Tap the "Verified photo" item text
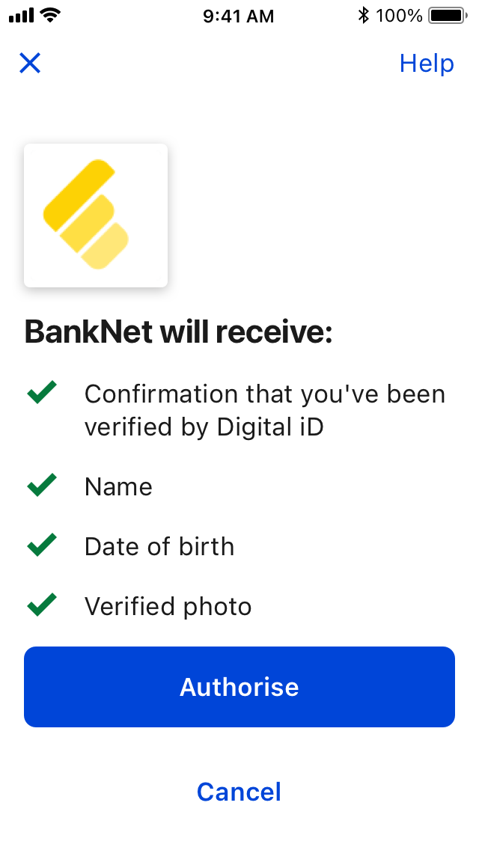 168,606
